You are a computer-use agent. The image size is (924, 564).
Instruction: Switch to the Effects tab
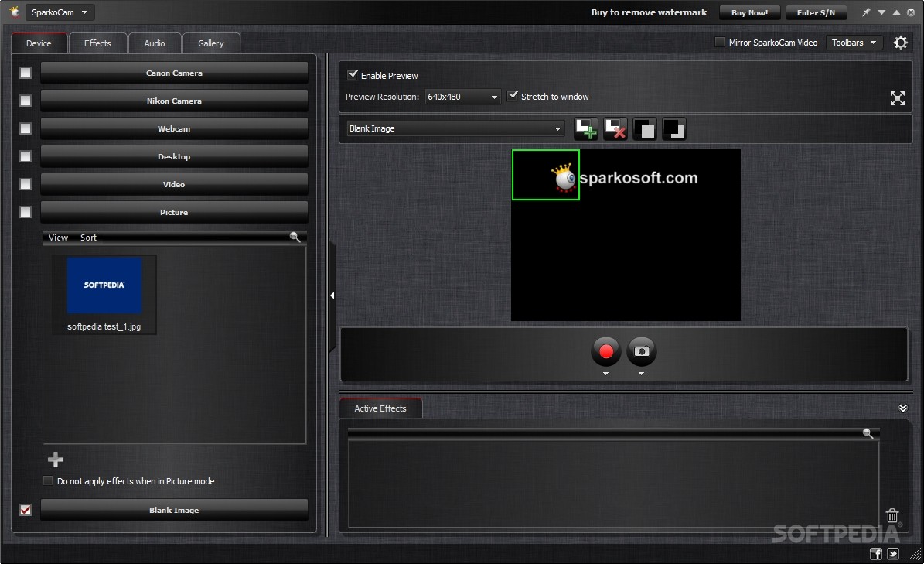coord(97,43)
